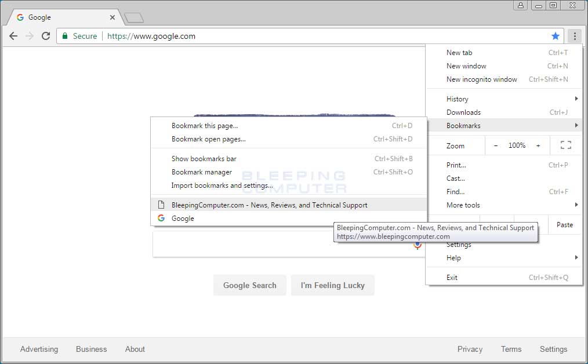
Task: Open the Privacy footer link
Action: (470, 349)
